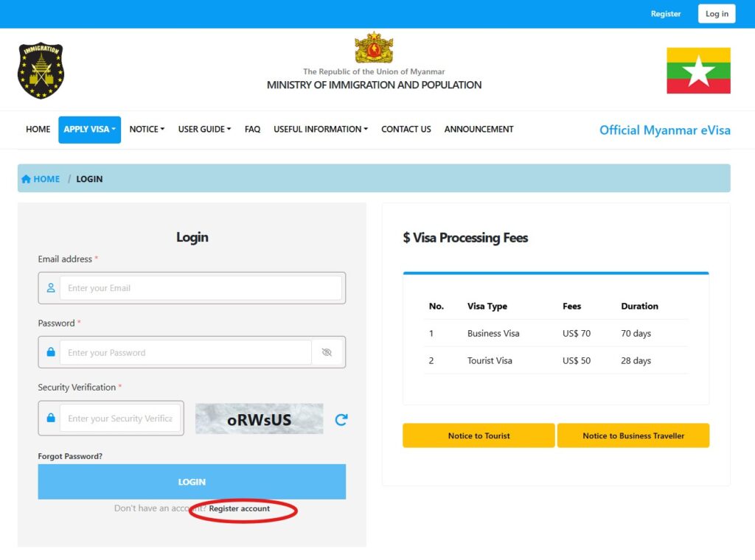This screenshot has height=560, width=755.
Task: Click the user icon beside email field
Action: click(50, 288)
